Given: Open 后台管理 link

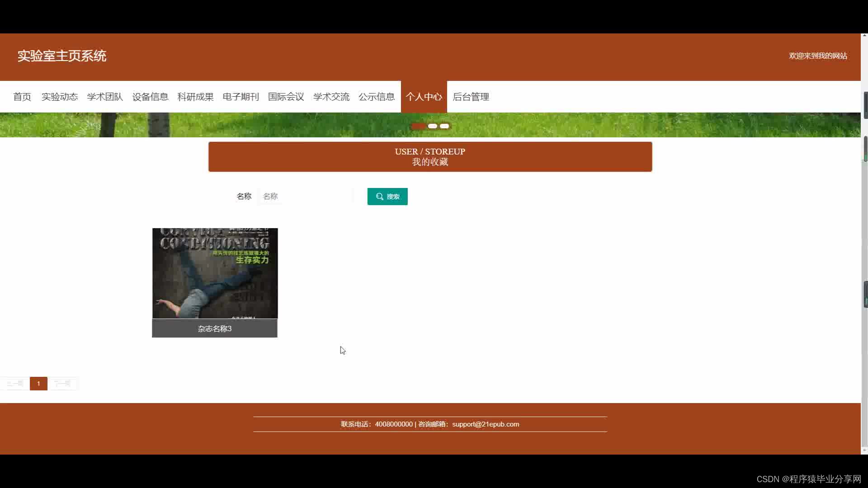Looking at the screenshot, I should (471, 97).
